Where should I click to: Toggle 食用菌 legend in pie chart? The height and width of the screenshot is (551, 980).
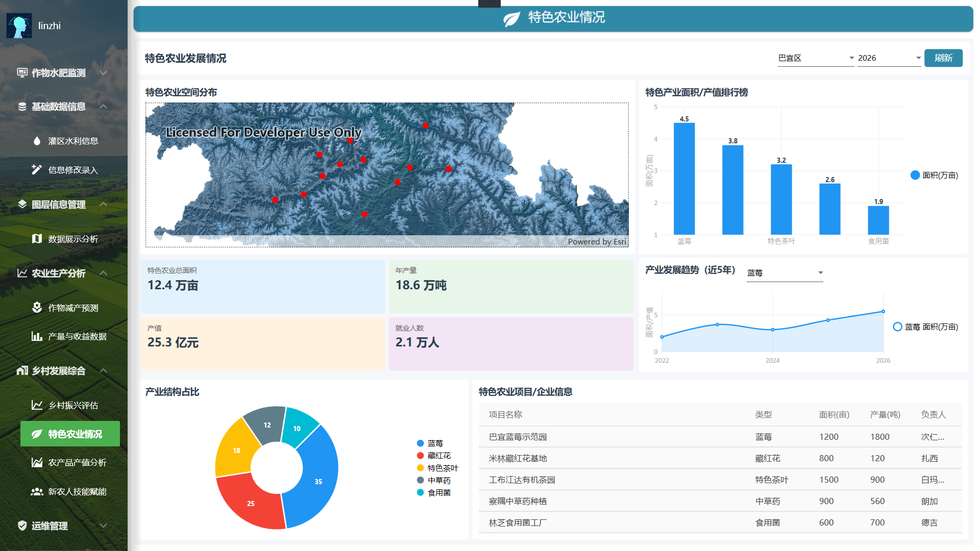(434, 492)
